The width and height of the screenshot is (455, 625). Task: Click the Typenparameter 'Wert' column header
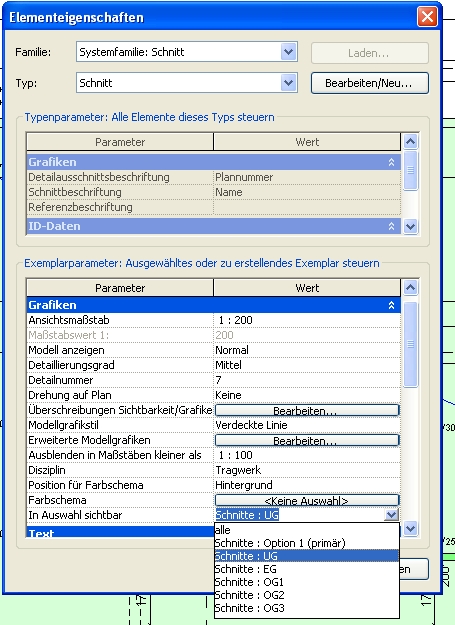click(307, 142)
